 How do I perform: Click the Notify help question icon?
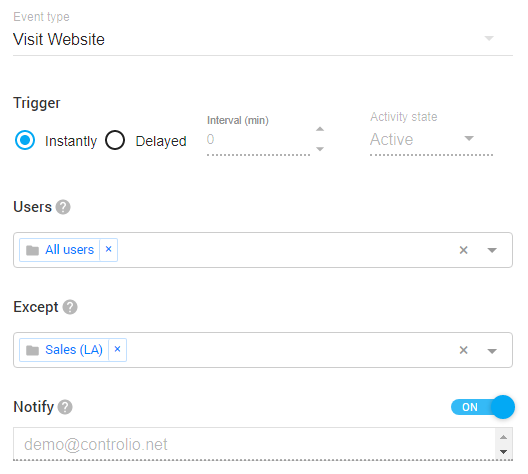tap(65, 407)
